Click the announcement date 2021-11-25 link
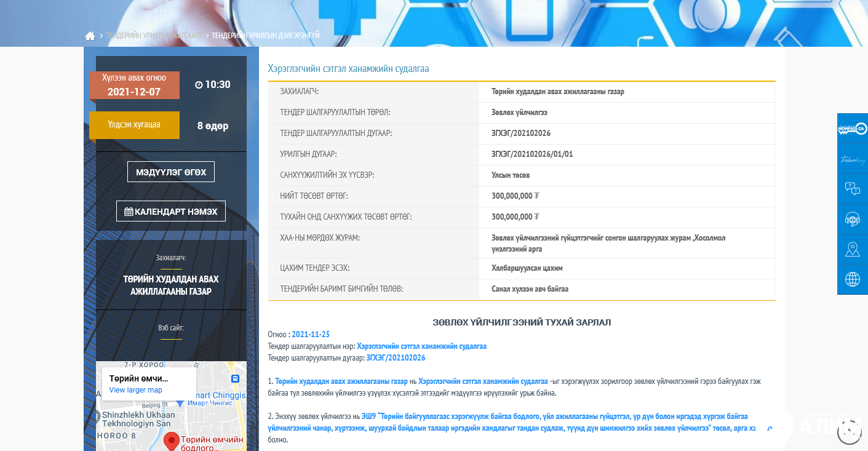 311,334
